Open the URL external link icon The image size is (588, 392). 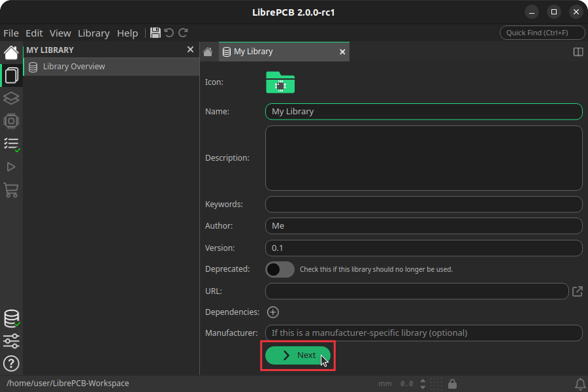coord(577,291)
